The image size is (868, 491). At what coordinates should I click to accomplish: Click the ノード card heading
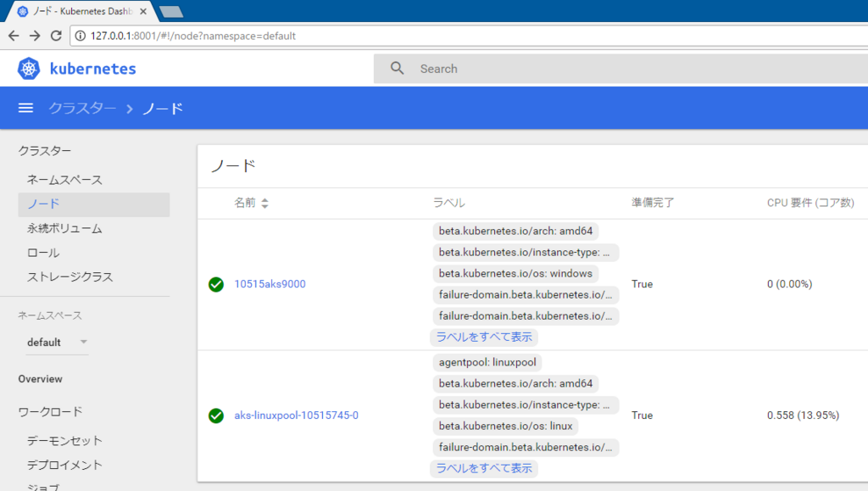(x=233, y=166)
